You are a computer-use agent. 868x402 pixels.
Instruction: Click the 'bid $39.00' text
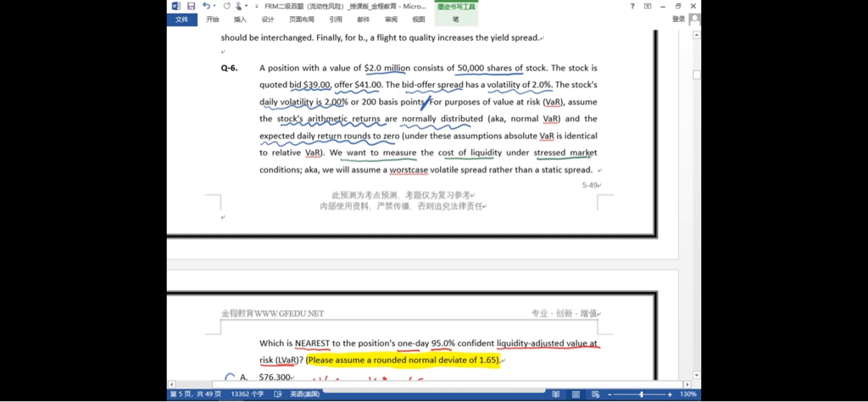[310, 85]
